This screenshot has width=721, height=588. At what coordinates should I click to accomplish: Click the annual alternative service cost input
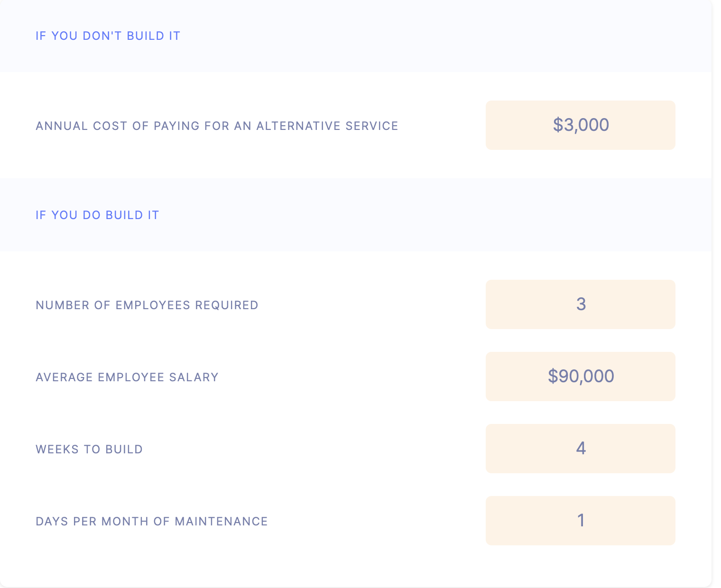coord(580,125)
